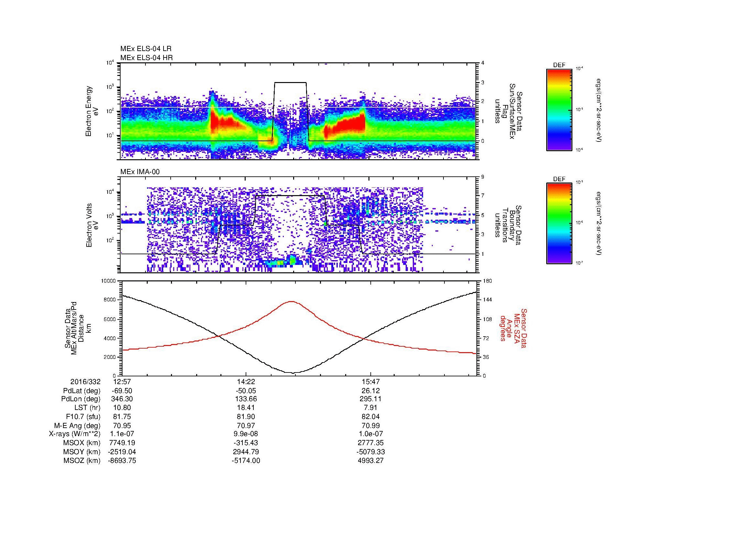Click the MSOX value '-315.43'
This screenshot has height=534, width=756.
[x=246, y=443]
